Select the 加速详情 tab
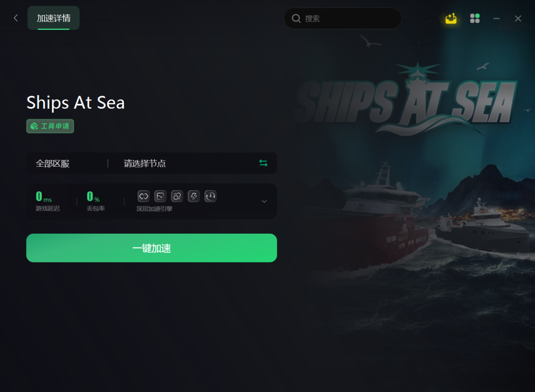Viewport: 535px width, 392px height. 54,18
